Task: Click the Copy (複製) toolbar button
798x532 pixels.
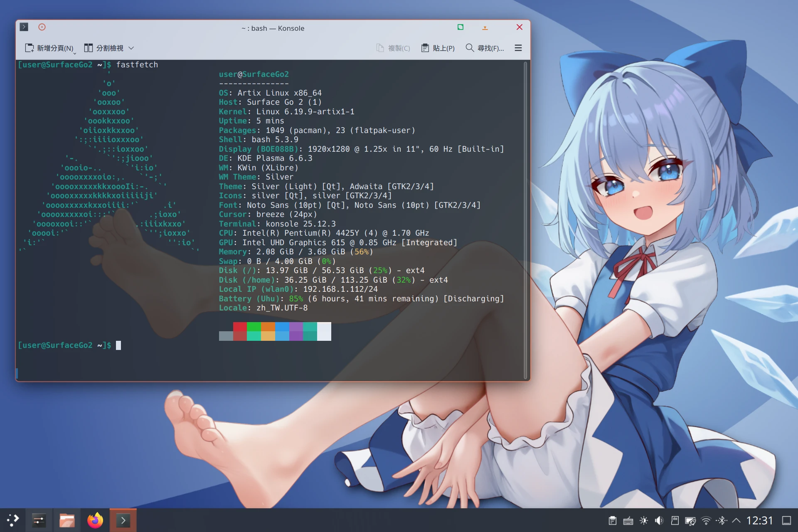Action: coord(393,48)
